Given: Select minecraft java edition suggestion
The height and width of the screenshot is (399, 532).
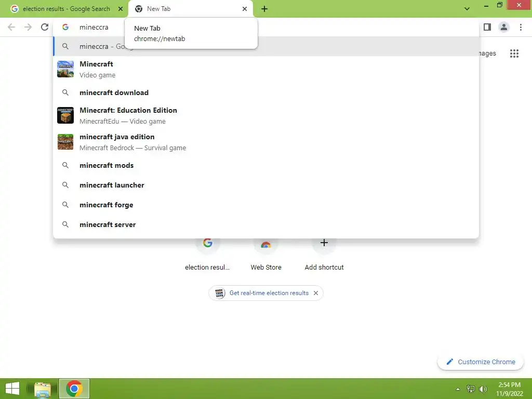Looking at the screenshot, I should (266, 142).
